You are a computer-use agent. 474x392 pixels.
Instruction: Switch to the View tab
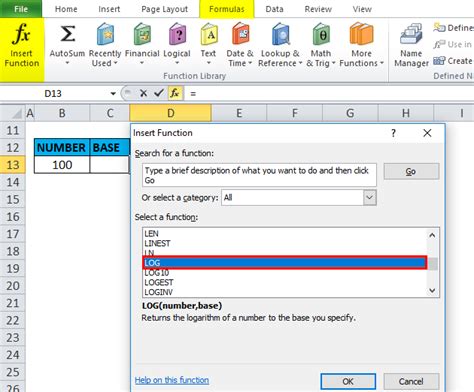click(362, 9)
